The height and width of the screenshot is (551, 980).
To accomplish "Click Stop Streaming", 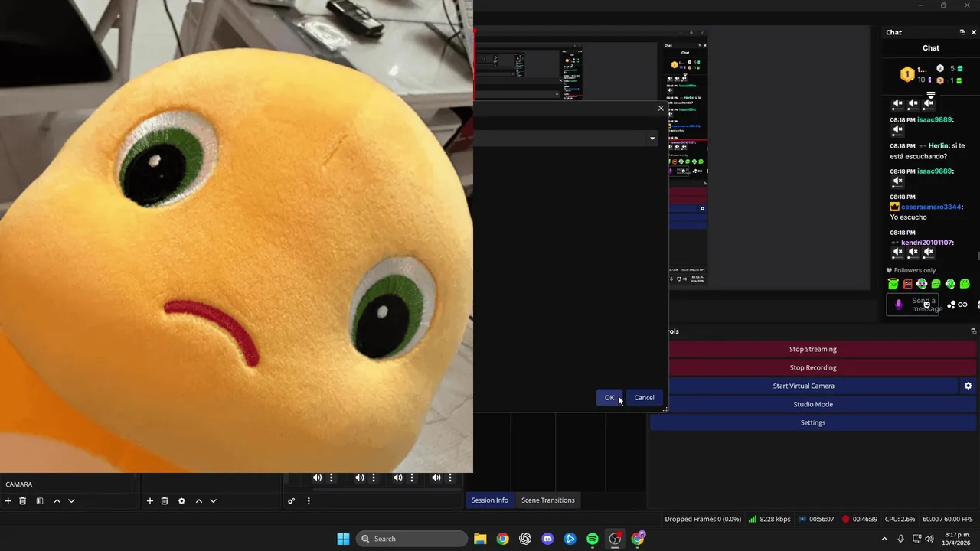I will [x=813, y=349].
